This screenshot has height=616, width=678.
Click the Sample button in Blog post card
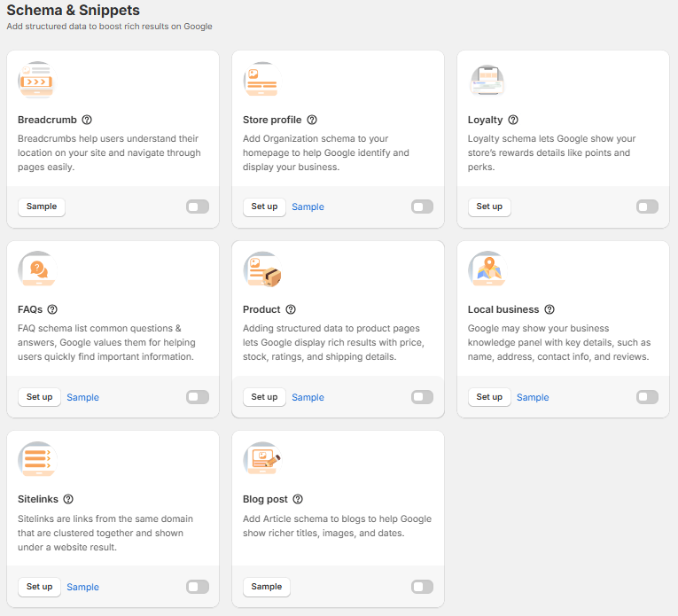[266, 587]
